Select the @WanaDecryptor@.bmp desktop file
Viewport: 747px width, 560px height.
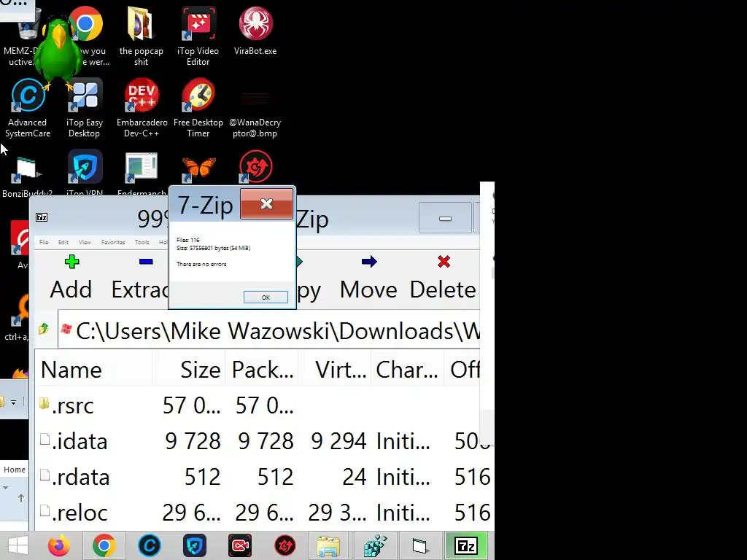click(255, 114)
